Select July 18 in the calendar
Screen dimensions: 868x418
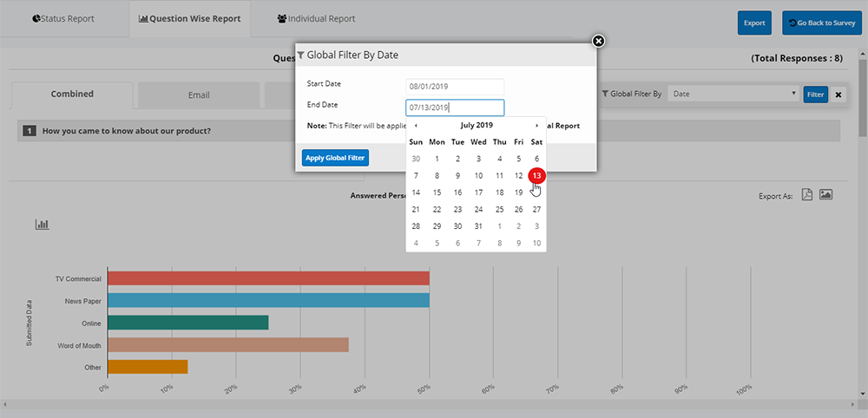tap(499, 193)
